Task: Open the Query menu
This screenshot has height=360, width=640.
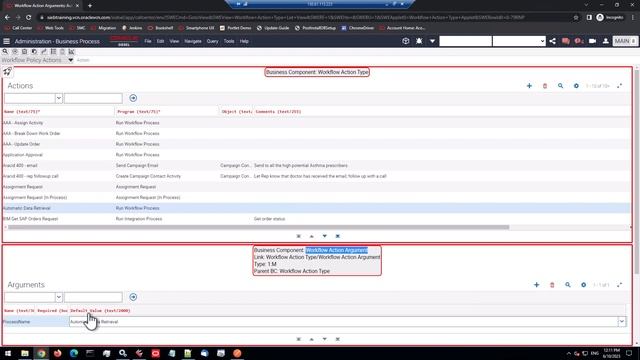Action: point(212,41)
